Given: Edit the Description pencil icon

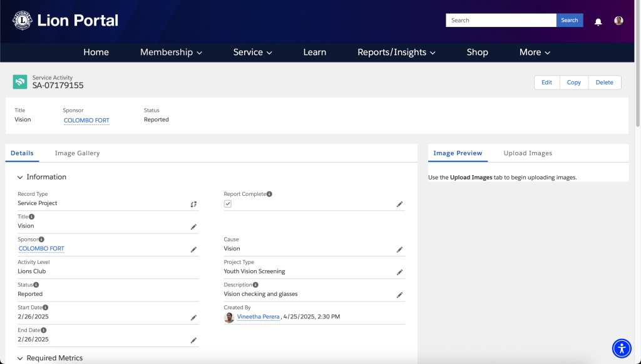Looking at the screenshot, I should (x=400, y=295).
